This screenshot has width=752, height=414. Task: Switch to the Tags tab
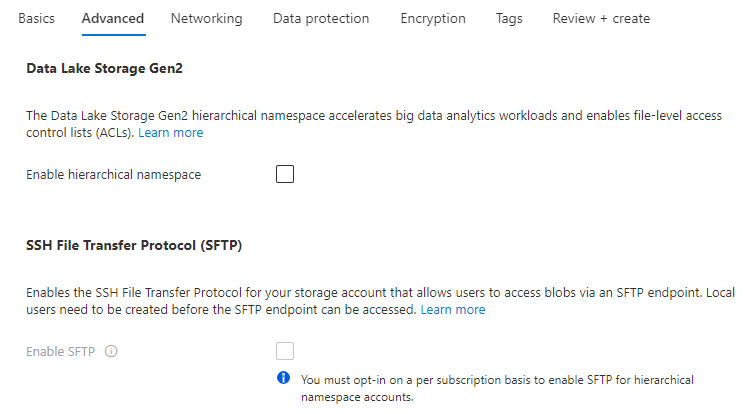click(509, 18)
